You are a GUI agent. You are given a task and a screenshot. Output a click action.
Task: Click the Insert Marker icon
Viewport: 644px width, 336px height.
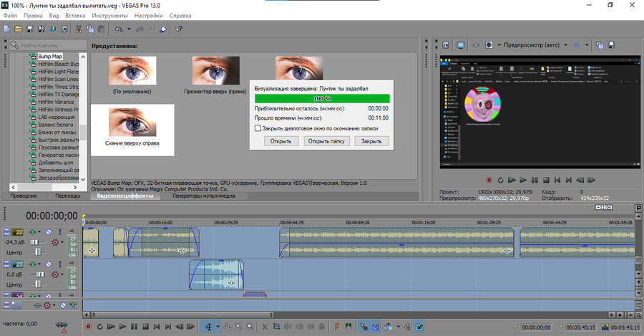[337, 327]
